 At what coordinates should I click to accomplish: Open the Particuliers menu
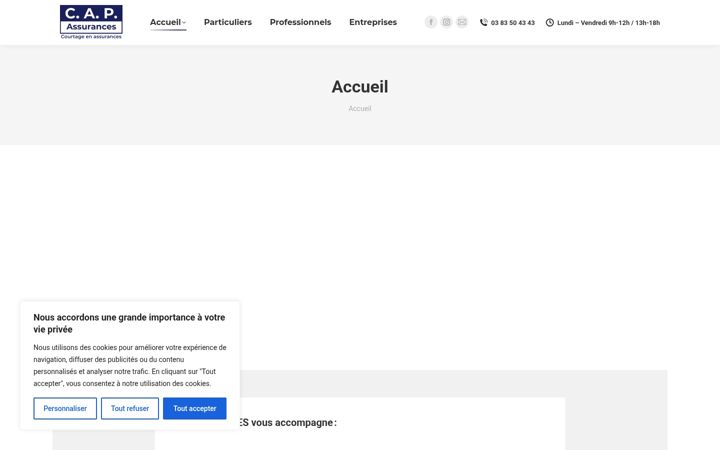(x=228, y=22)
